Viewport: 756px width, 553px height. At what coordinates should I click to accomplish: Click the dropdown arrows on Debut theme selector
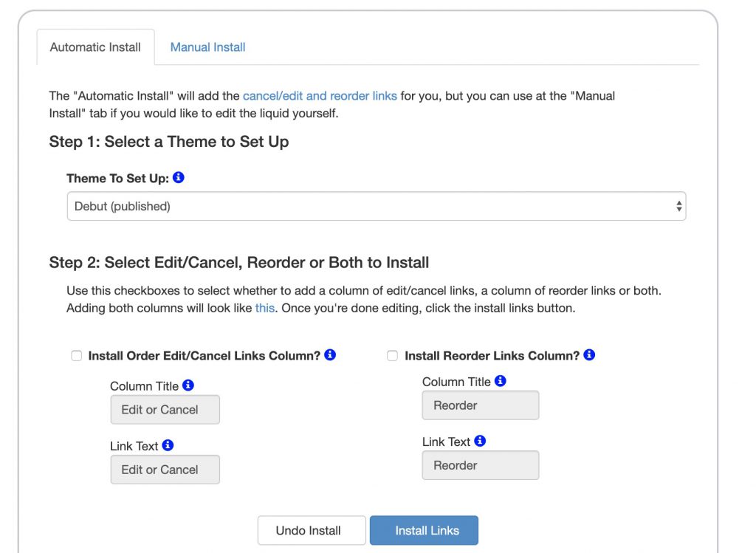[679, 206]
